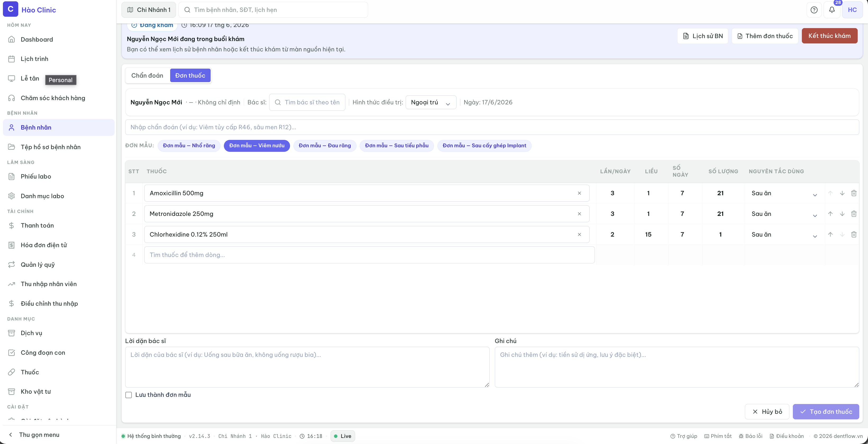Apply template Đơn mẫu – Viêm nướu
Viewport: 868px width, 444px height.
[x=257, y=146]
